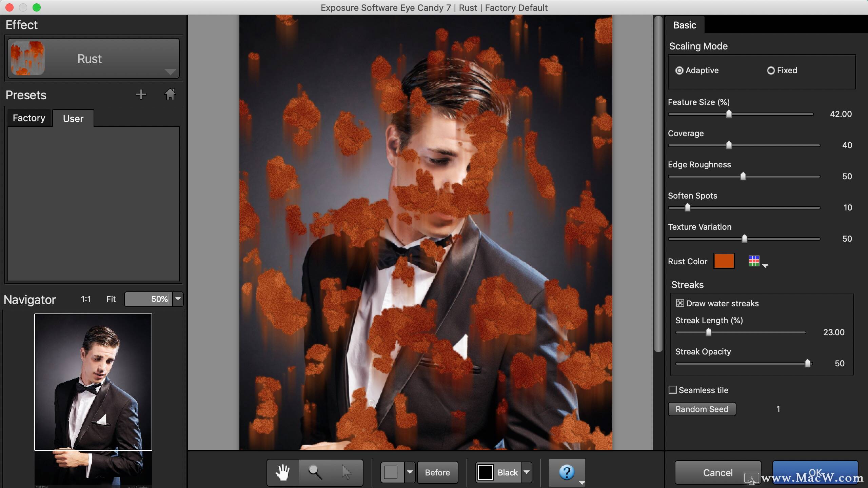
Task: Click the preview split view square icon
Action: 391,472
